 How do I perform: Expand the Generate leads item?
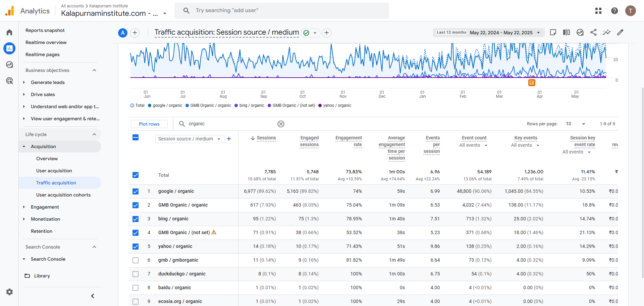(x=24, y=82)
